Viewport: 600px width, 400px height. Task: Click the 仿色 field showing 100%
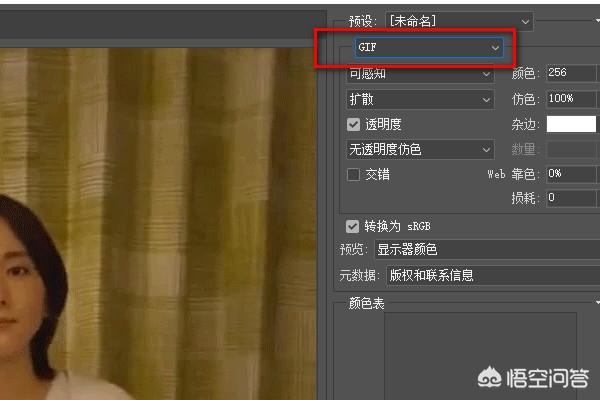click(x=573, y=99)
